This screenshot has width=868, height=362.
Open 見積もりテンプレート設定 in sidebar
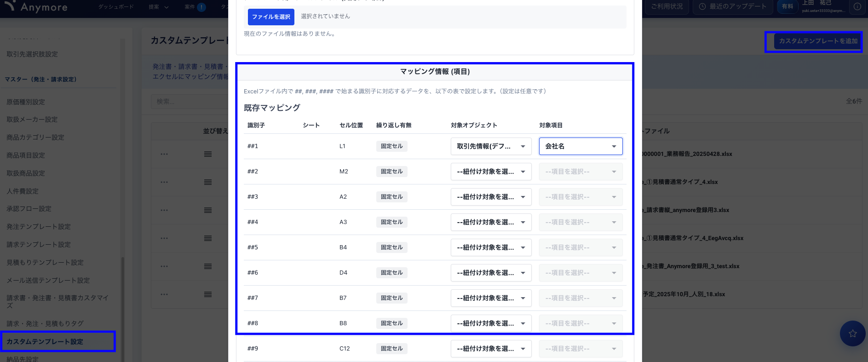(45, 263)
